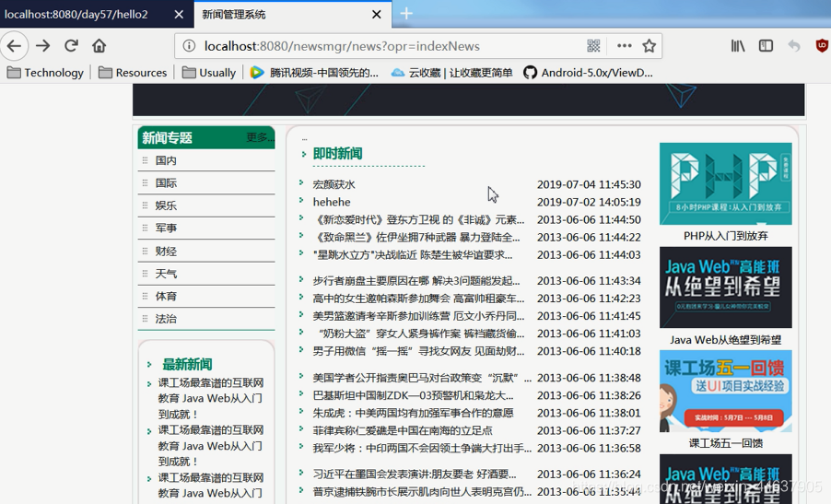The width and height of the screenshot is (831, 504).
Task: Select the 国际 news topic
Action: coord(166,182)
